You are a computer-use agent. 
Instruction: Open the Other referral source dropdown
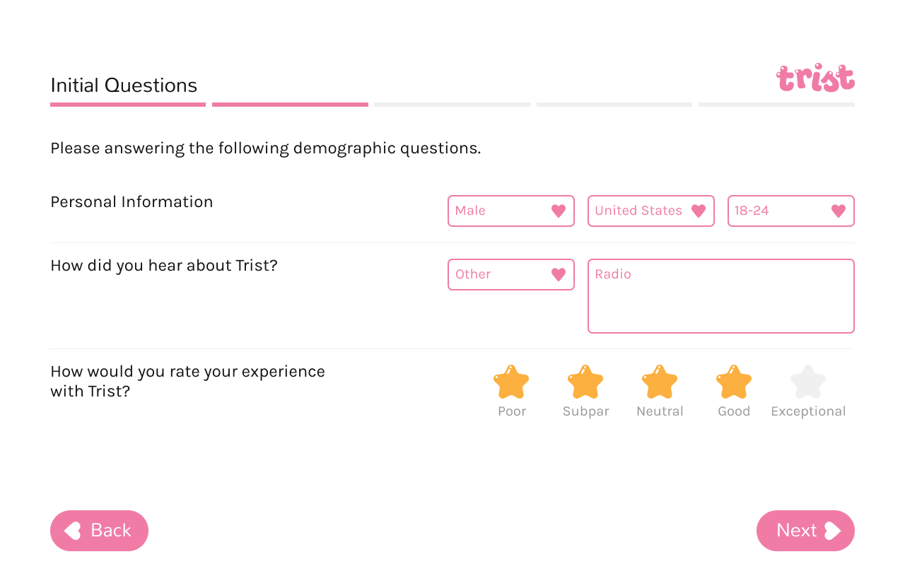[x=511, y=274]
